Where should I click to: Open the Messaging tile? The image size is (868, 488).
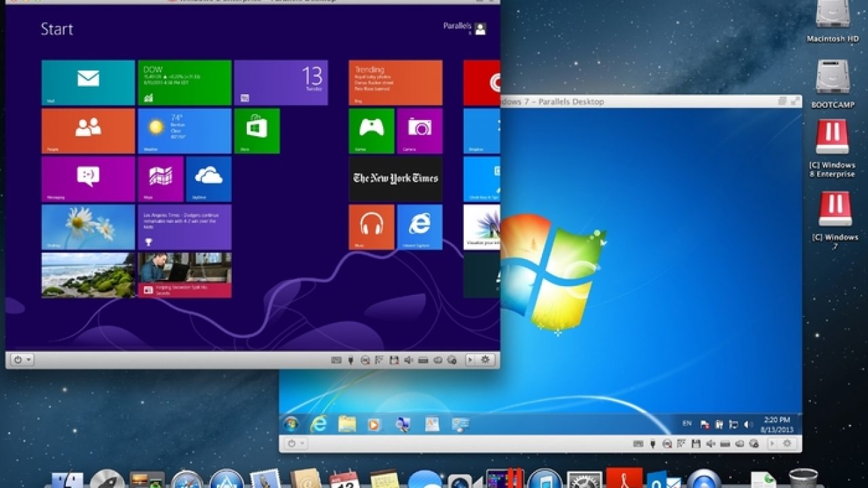pos(88,179)
